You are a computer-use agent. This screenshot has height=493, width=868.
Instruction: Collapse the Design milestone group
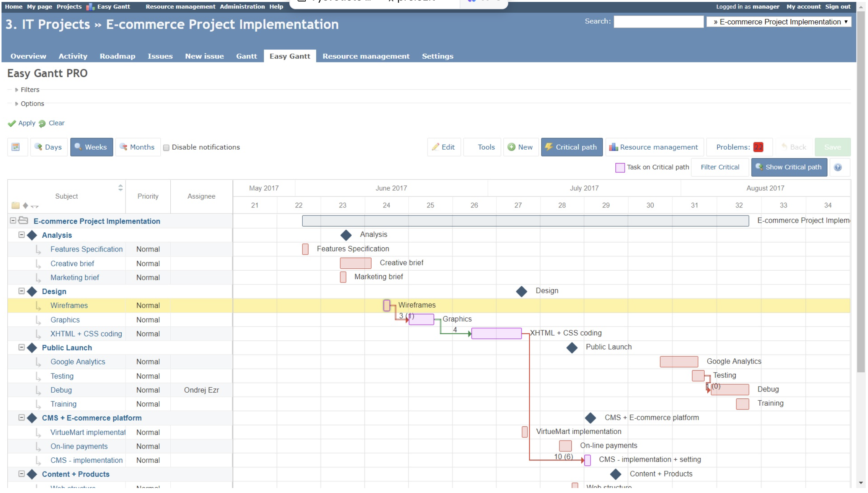click(22, 291)
